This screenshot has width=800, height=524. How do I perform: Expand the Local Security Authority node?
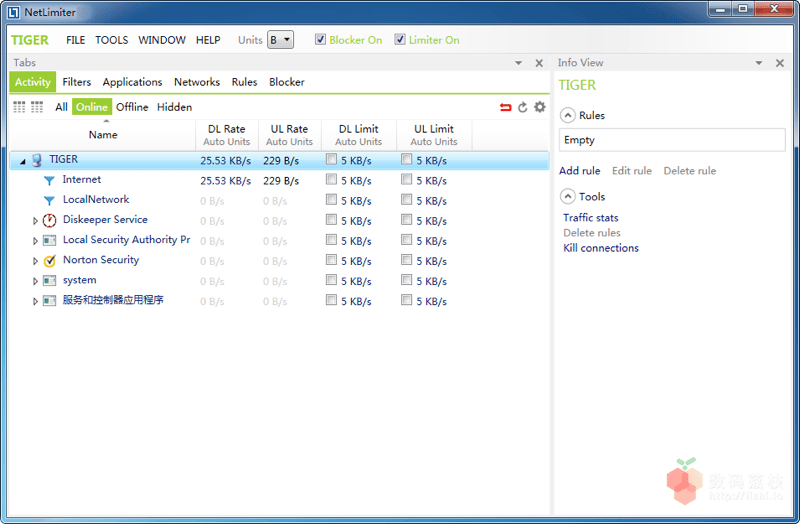click(x=35, y=241)
